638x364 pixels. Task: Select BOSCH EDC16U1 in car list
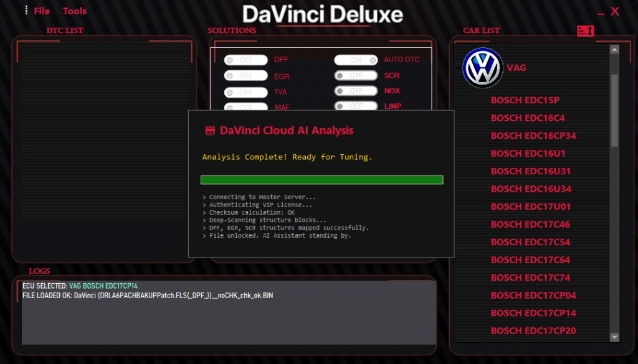point(528,154)
